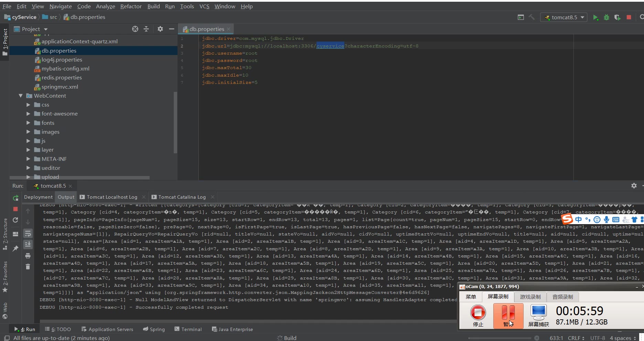
Task: Open the 7: Structure side panel
Action: tap(5, 234)
